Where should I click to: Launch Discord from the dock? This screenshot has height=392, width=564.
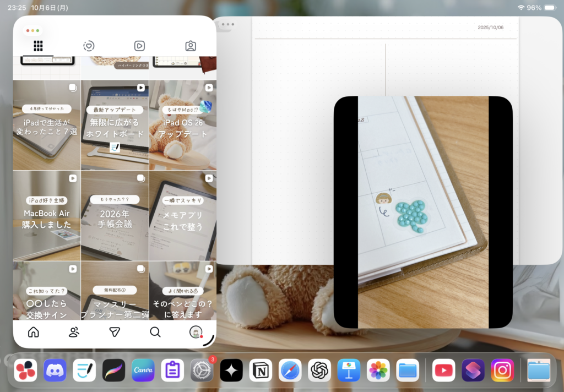point(55,371)
